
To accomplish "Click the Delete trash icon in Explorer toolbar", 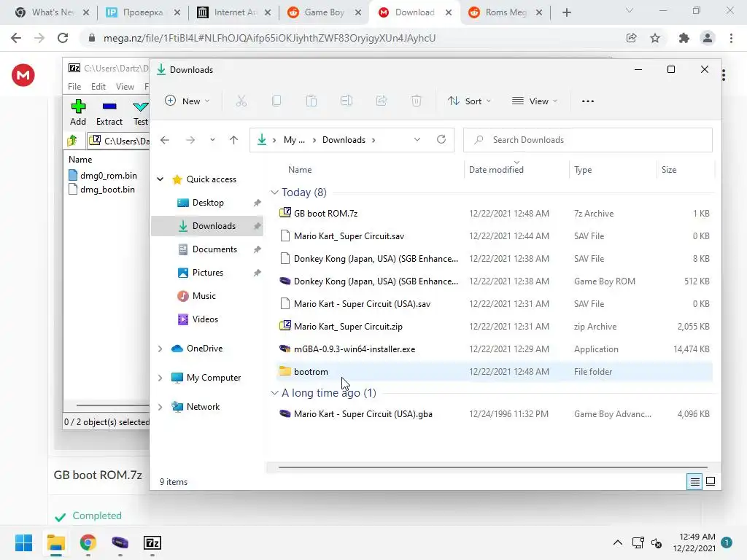I will 417,101.
